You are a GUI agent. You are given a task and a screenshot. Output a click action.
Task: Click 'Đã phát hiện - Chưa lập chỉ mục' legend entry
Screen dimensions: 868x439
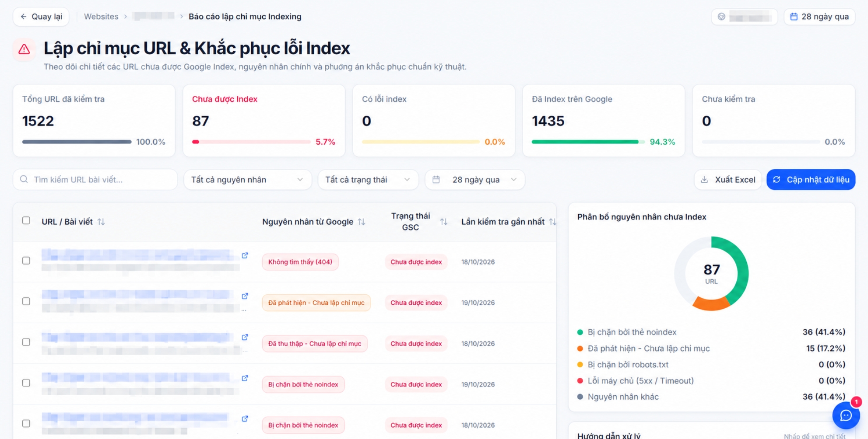point(711,348)
